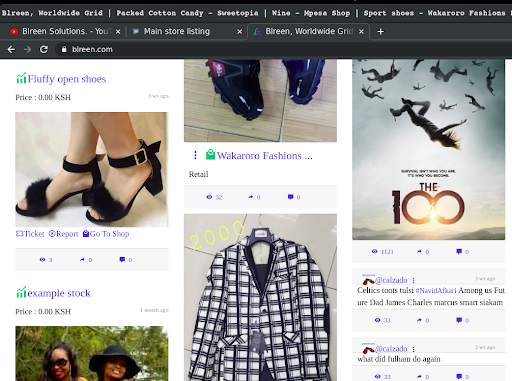Comment on the 'what did fulham do again' post
Image resolution: width=512 pixels, height=381 pixels.
[459, 376]
